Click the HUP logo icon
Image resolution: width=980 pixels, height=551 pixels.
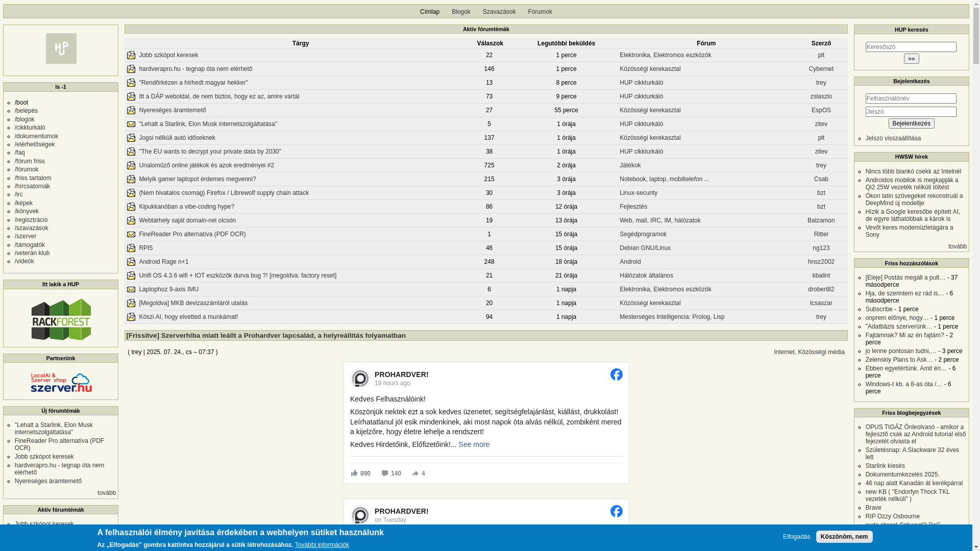[x=61, y=48]
